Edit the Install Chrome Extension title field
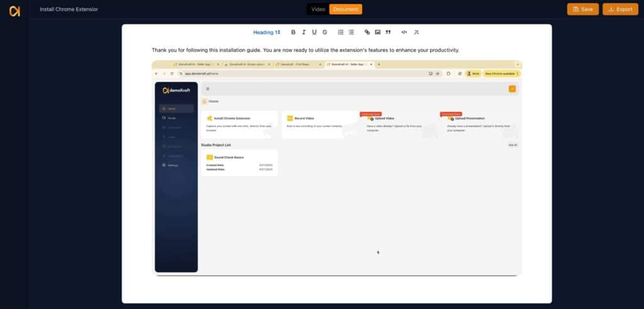Viewport: 644px width, 309px height. point(69,9)
